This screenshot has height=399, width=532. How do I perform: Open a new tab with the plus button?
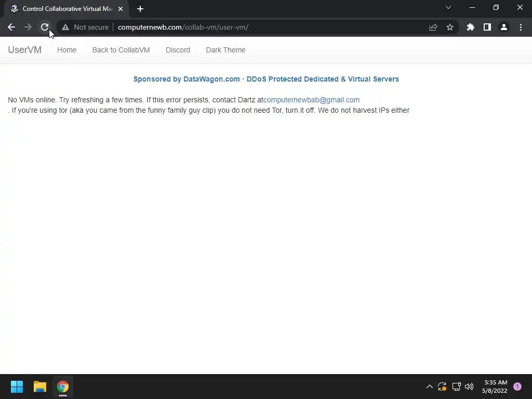tap(140, 9)
